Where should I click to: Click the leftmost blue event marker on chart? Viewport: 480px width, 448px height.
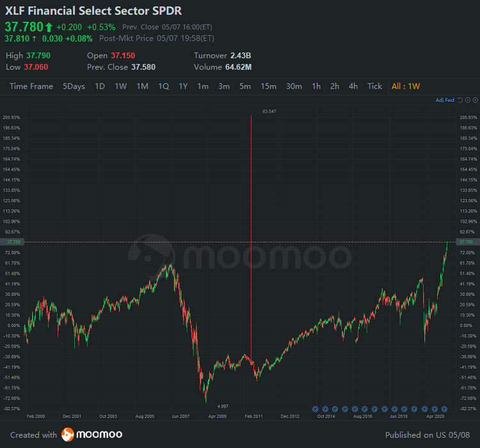(316, 409)
